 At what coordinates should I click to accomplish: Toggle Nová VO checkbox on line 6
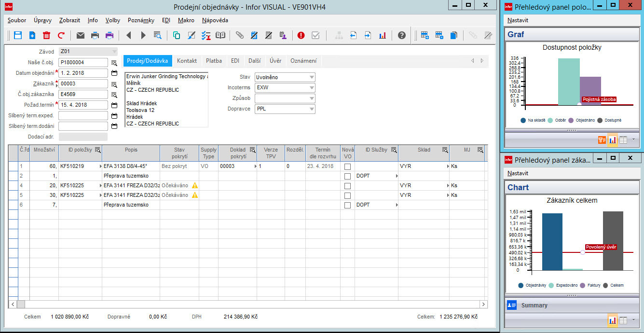(x=347, y=205)
